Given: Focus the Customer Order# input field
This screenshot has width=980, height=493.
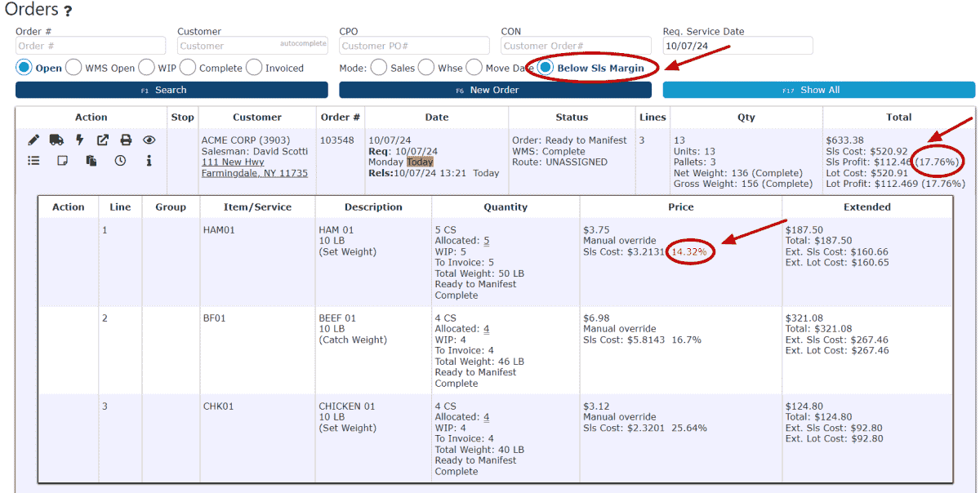Looking at the screenshot, I should (576, 46).
